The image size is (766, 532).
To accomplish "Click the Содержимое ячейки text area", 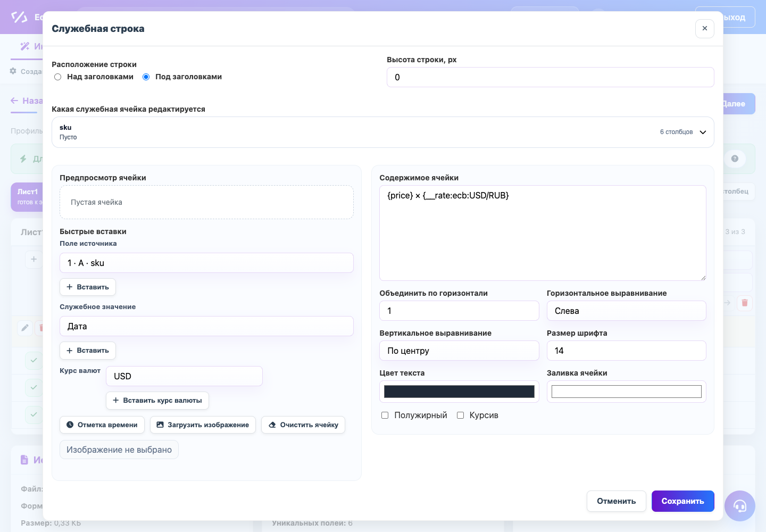I will 543,233.
